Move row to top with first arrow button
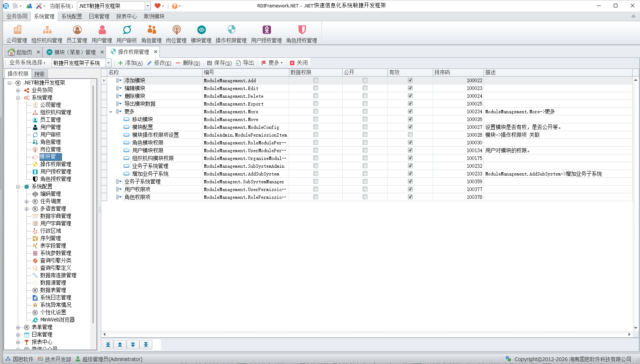This screenshot has width=640, height=364. coord(108,345)
